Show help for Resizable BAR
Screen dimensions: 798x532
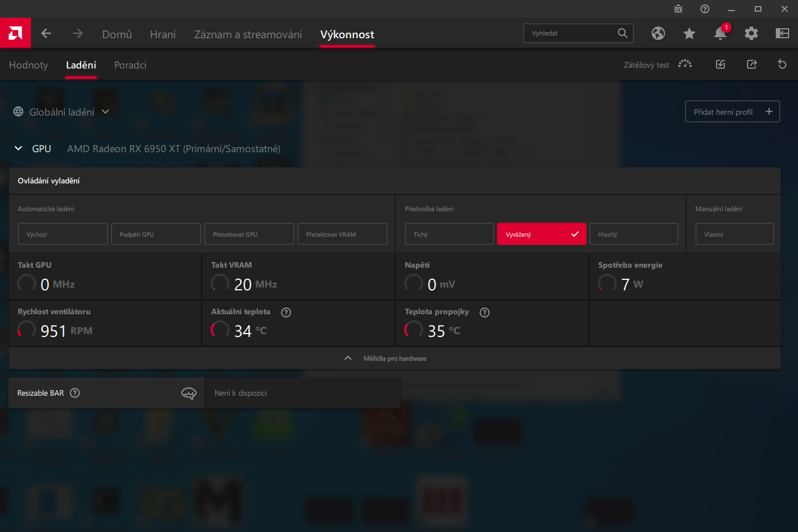pyautogui.click(x=75, y=393)
